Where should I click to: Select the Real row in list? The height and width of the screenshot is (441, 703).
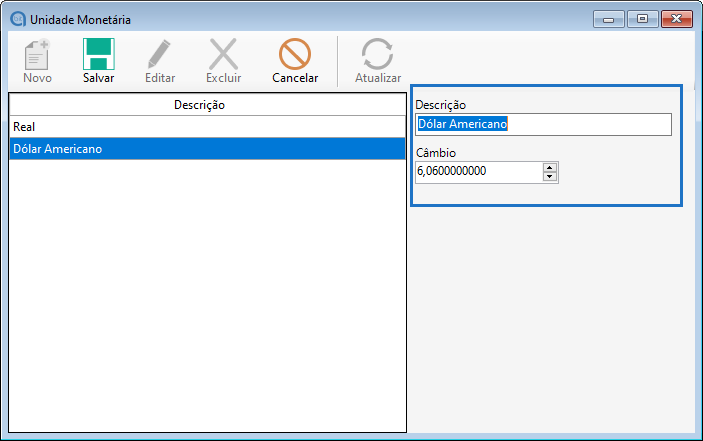207,127
